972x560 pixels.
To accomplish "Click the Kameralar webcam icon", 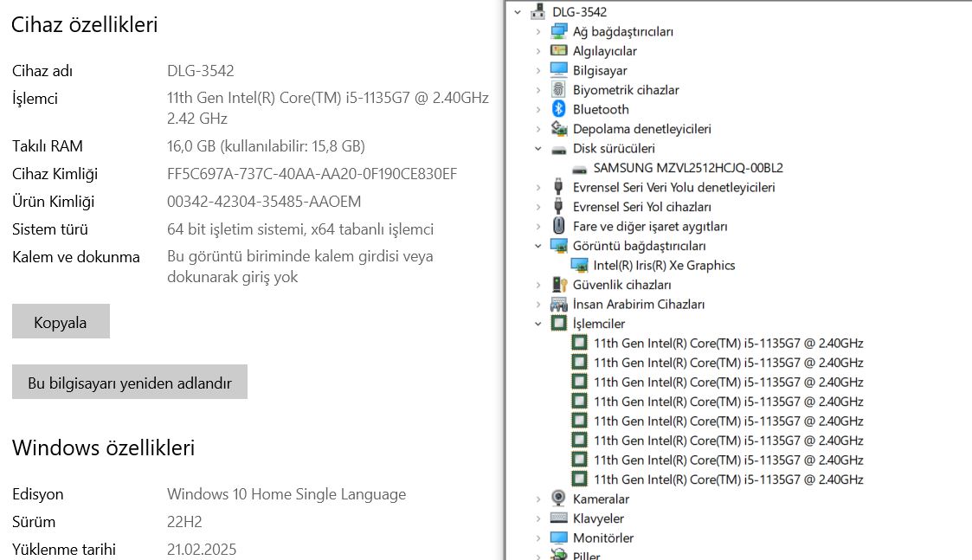I will click(x=559, y=499).
